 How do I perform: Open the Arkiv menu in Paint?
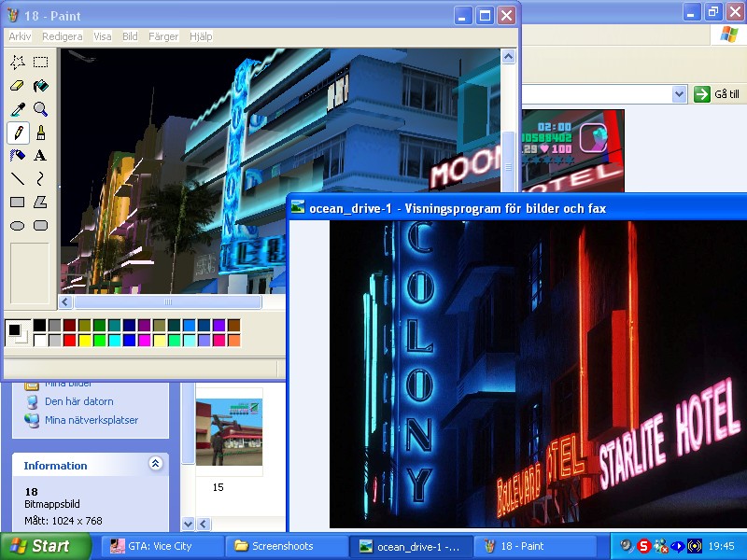pos(20,36)
